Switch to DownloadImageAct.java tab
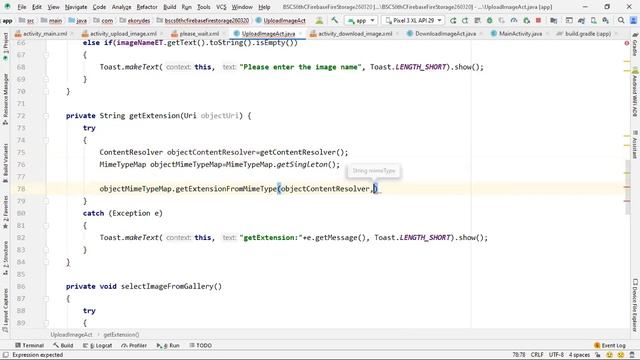This screenshot has width=640, height=360. pos(445,34)
